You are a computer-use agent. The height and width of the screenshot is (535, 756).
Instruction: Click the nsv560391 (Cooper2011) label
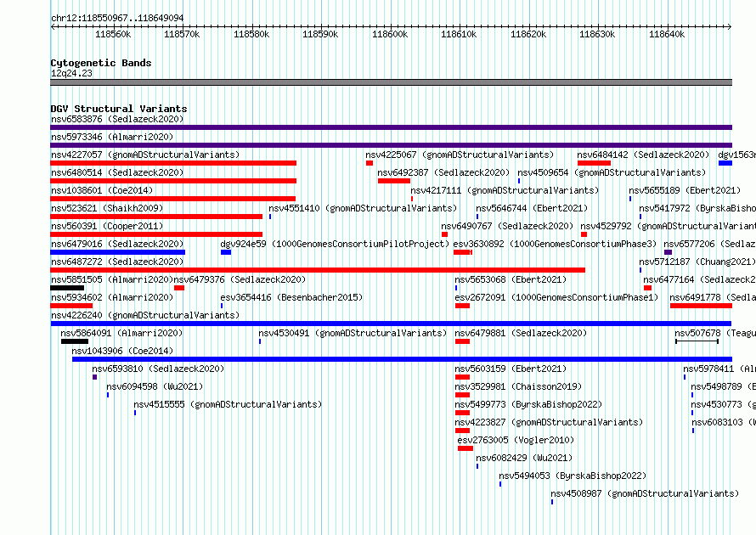coord(107,226)
